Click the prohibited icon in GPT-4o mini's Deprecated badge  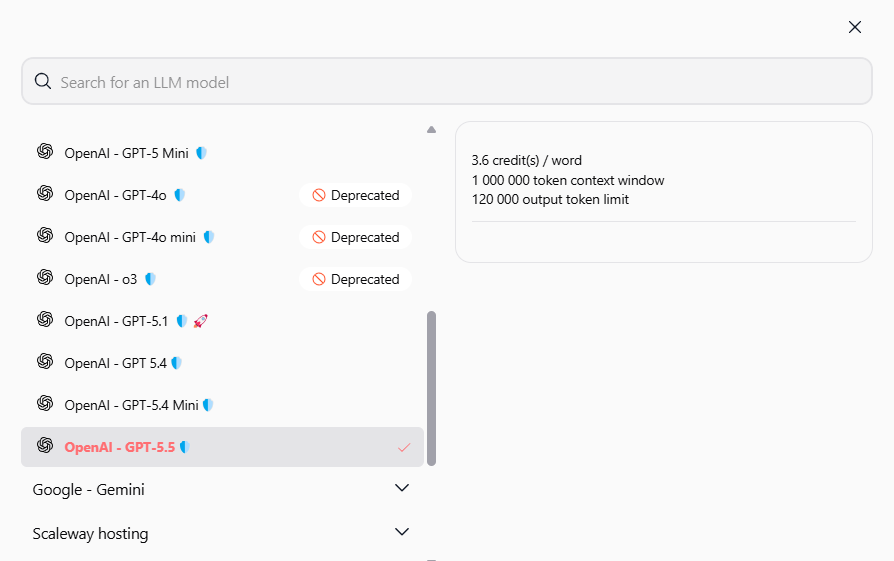(319, 237)
